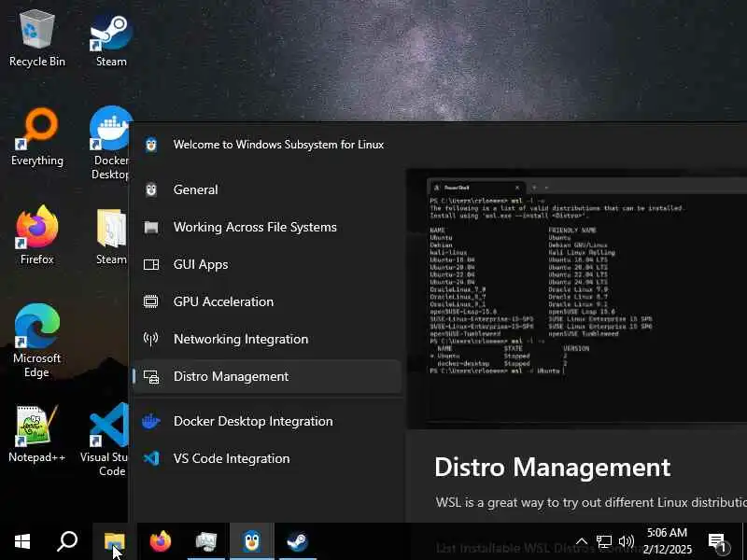The image size is (747, 560).
Task: Click the Distro Management heading text
Action: (552, 468)
